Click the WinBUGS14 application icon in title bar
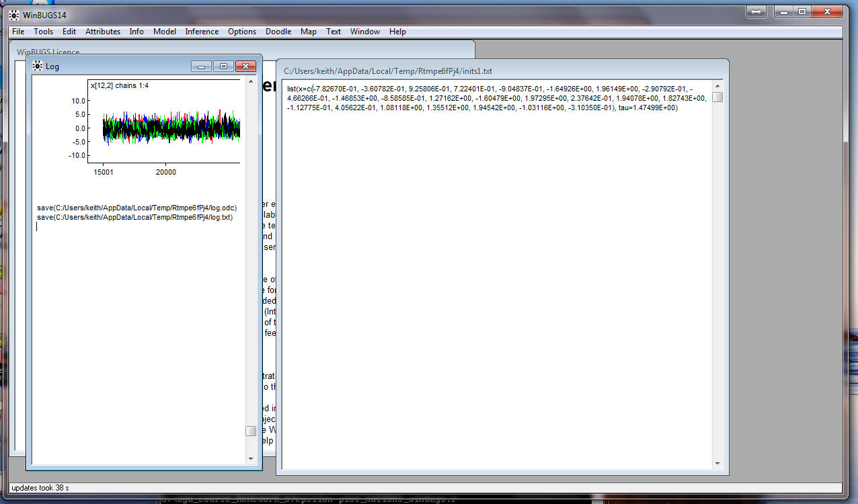The width and height of the screenshot is (858, 504). point(13,15)
